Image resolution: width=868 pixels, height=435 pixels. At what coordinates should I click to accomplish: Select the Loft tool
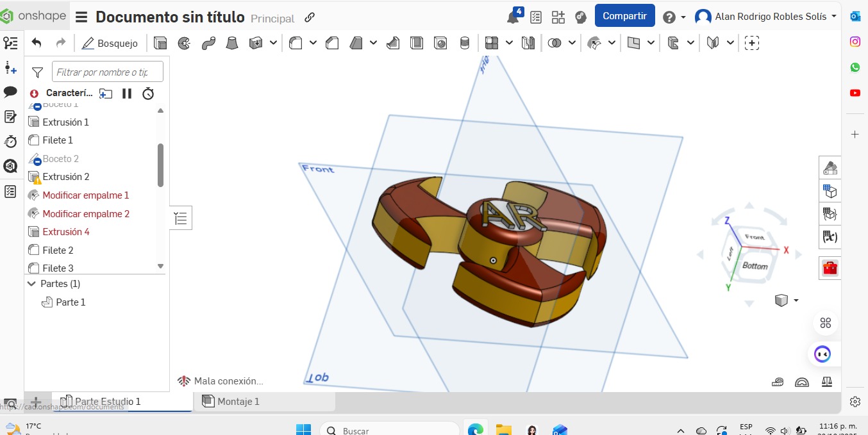point(232,43)
